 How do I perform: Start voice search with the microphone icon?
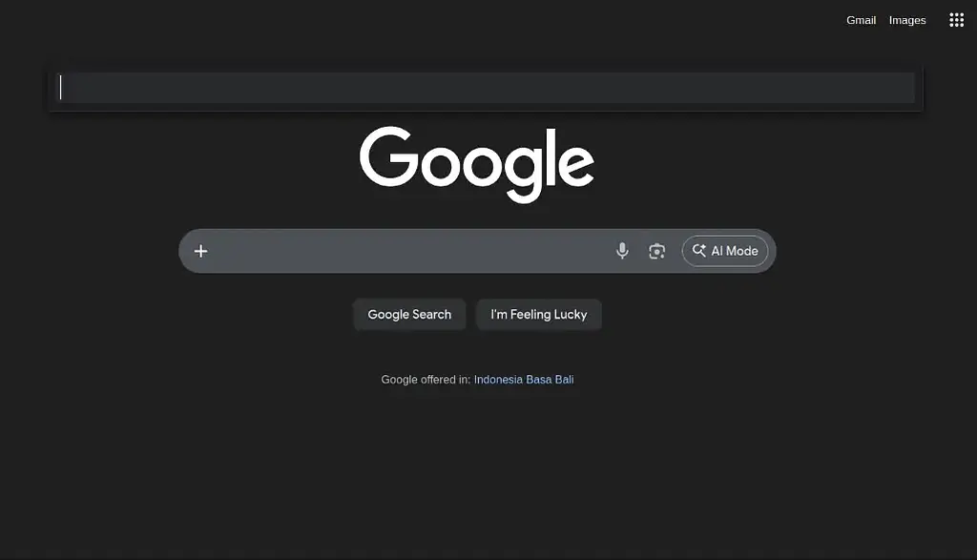point(622,251)
